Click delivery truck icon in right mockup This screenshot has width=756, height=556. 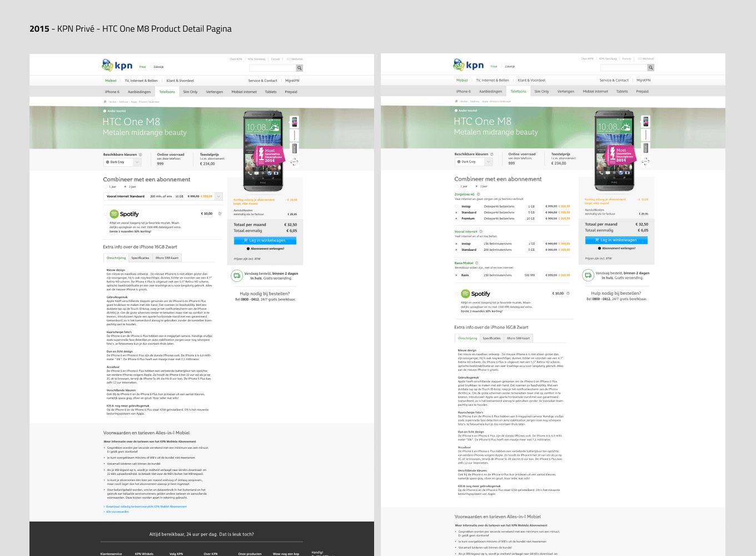(x=588, y=275)
